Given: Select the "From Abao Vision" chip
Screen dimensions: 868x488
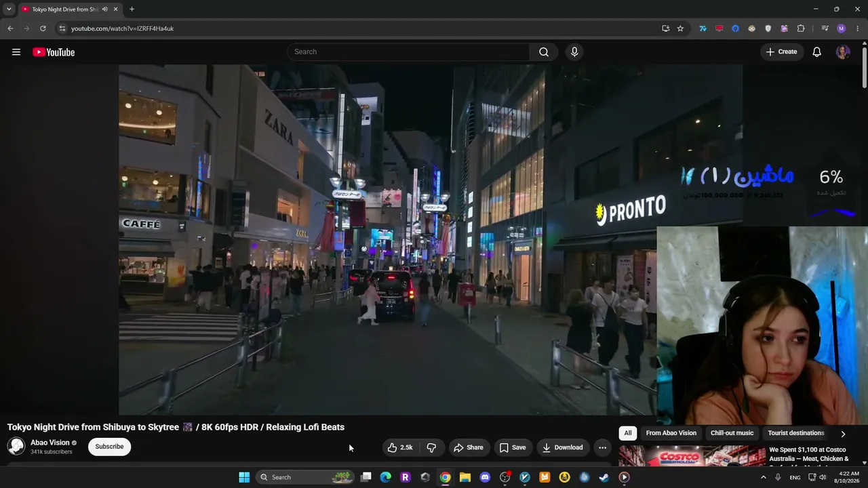Looking at the screenshot, I should click(x=671, y=433).
